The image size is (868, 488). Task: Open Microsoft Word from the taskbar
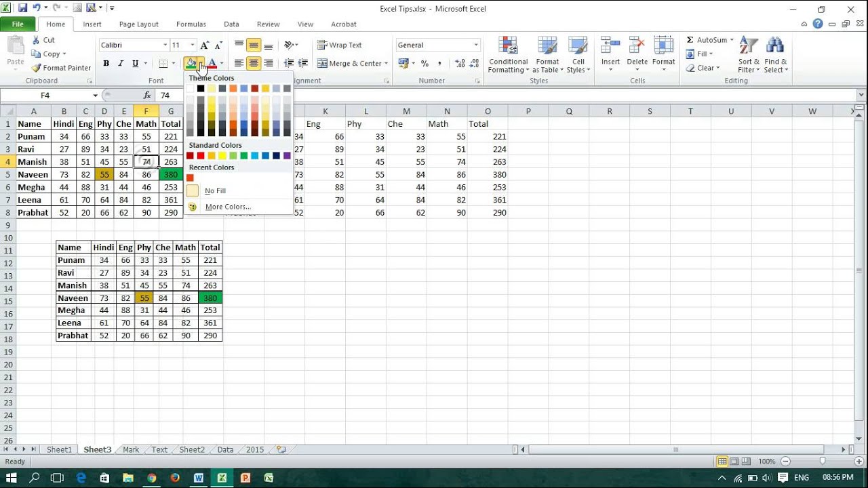click(x=199, y=478)
